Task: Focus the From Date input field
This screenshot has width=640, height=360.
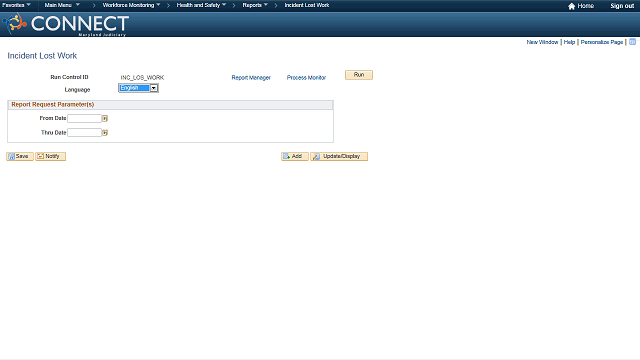Action: coord(84,118)
